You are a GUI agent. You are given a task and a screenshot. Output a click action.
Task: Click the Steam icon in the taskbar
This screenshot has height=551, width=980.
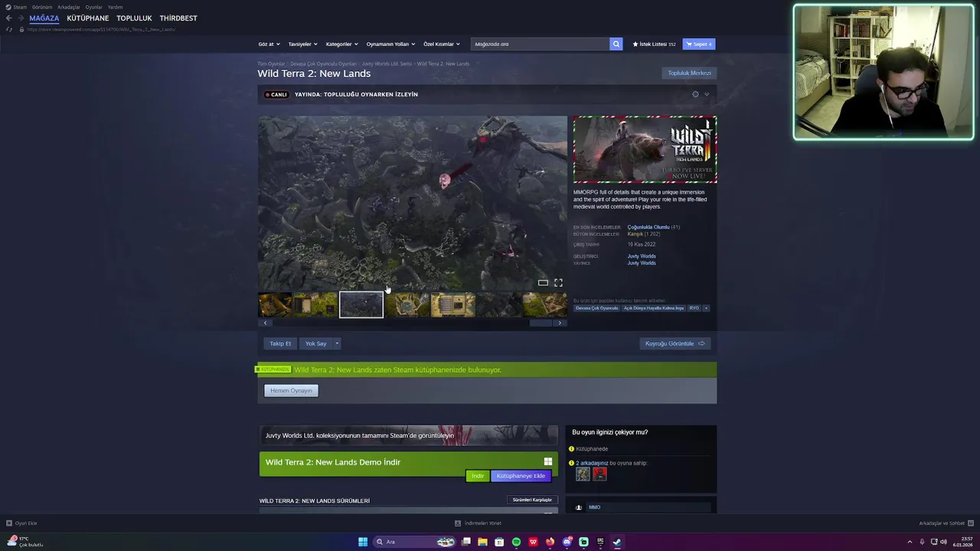tap(617, 542)
